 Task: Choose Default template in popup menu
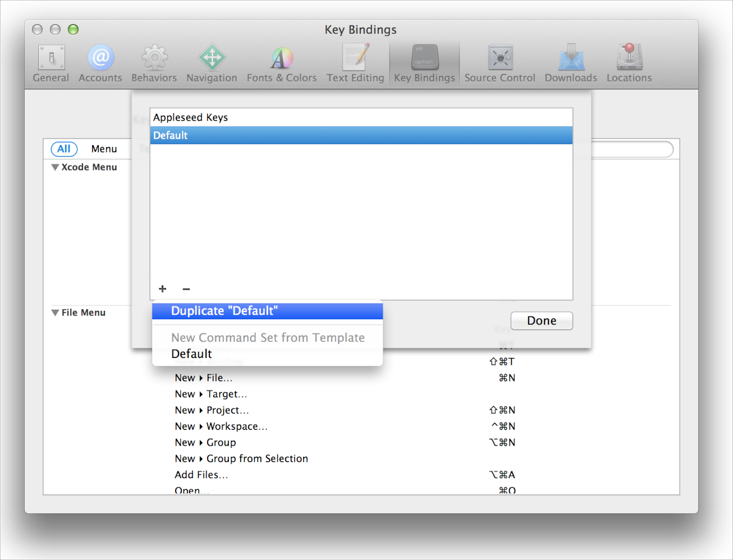tap(268, 354)
